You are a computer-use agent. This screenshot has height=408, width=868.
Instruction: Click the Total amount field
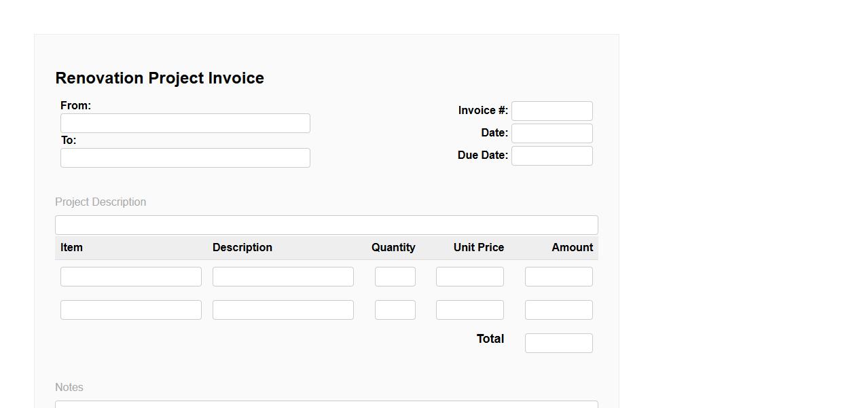(x=558, y=344)
